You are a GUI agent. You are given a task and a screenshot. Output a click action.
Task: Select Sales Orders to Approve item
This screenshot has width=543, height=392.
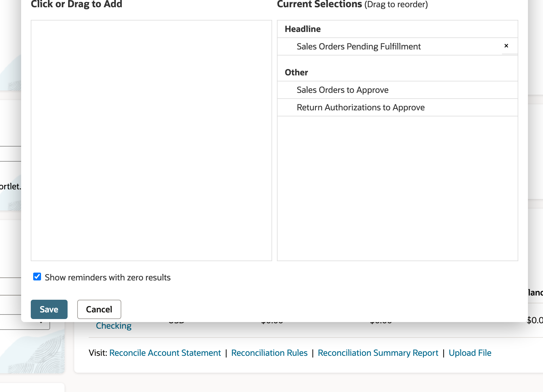[x=397, y=90]
